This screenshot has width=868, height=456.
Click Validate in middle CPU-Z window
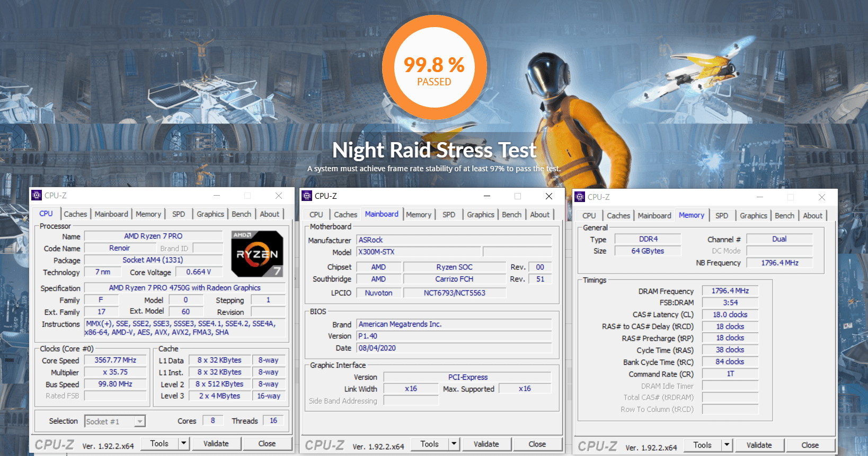(x=486, y=444)
